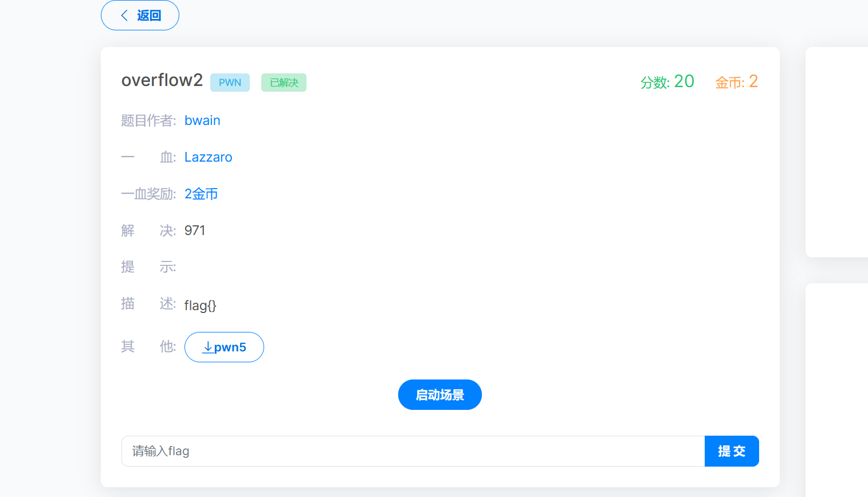Click the download arrow icon beside pwn5

[208, 347]
